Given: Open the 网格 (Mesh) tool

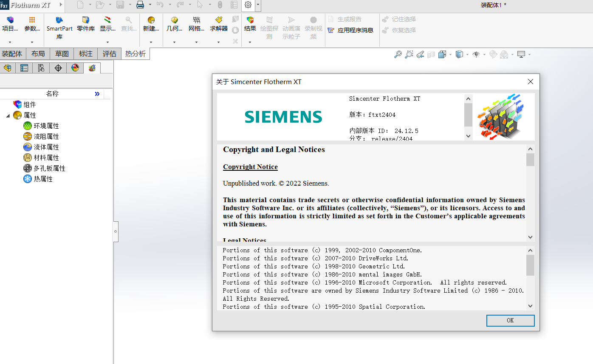Looking at the screenshot, I should 196,24.
